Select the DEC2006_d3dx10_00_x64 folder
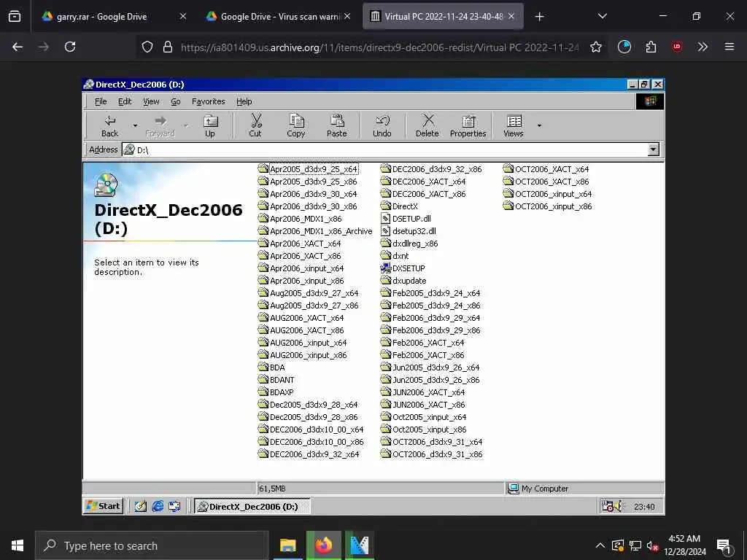Image resolution: width=747 pixels, height=560 pixels. point(311,429)
